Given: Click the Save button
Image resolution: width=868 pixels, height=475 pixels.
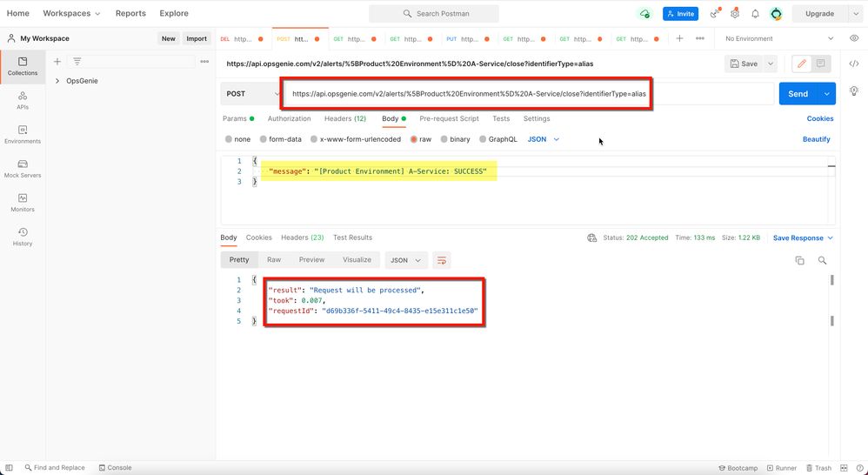Looking at the screenshot, I should tap(744, 64).
